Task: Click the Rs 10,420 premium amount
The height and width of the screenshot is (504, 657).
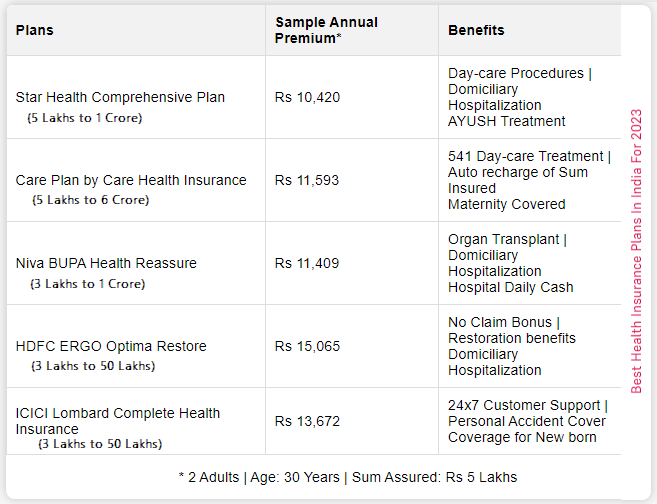Action: 307,97
